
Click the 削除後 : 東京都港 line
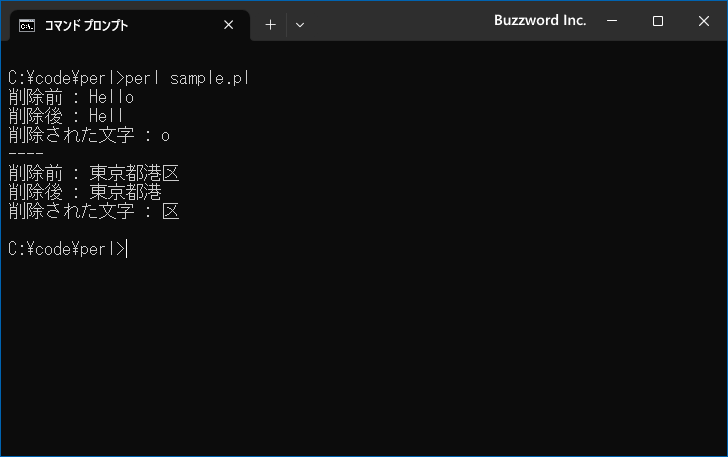[84, 192]
